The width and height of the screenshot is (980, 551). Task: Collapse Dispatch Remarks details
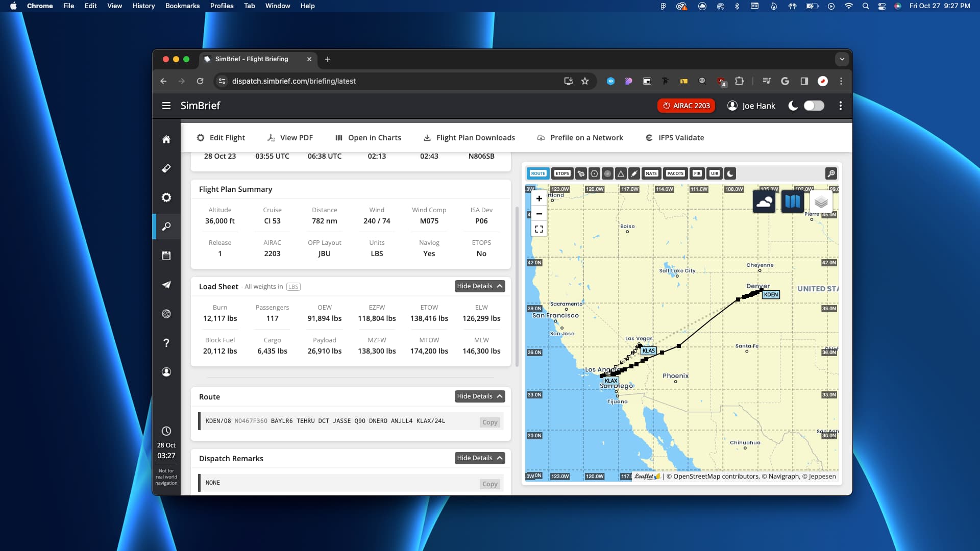(479, 458)
